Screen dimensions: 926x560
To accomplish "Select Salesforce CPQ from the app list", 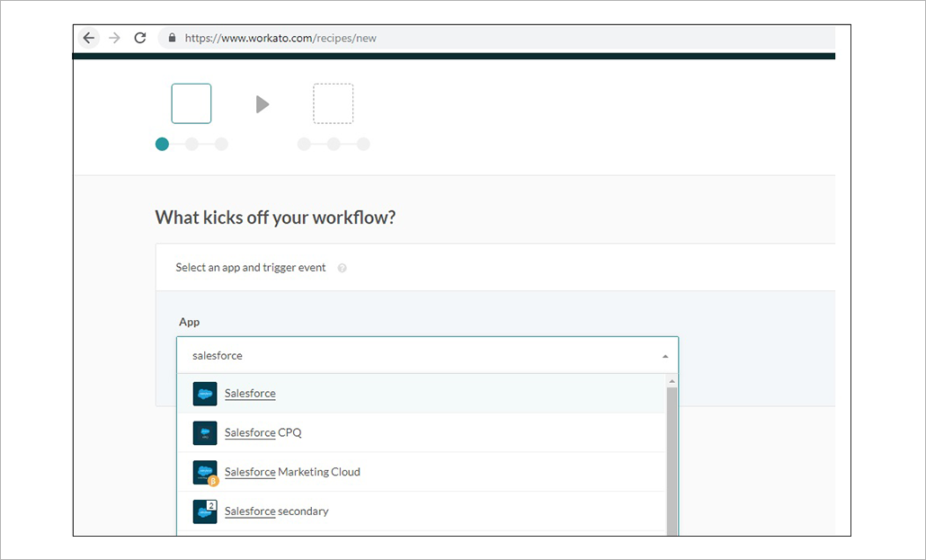I will tap(421, 433).
